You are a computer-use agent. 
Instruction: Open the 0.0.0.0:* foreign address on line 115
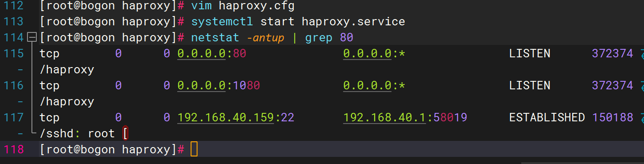[374, 54]
